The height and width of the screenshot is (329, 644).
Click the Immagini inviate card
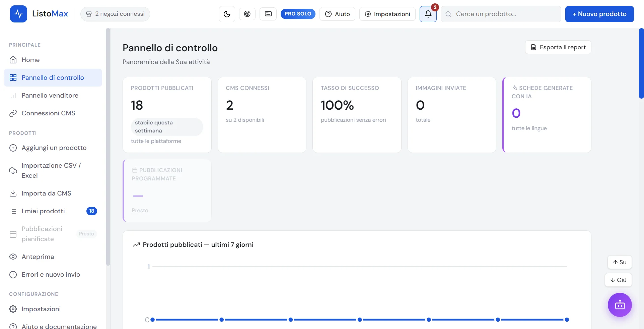[452, 115]
